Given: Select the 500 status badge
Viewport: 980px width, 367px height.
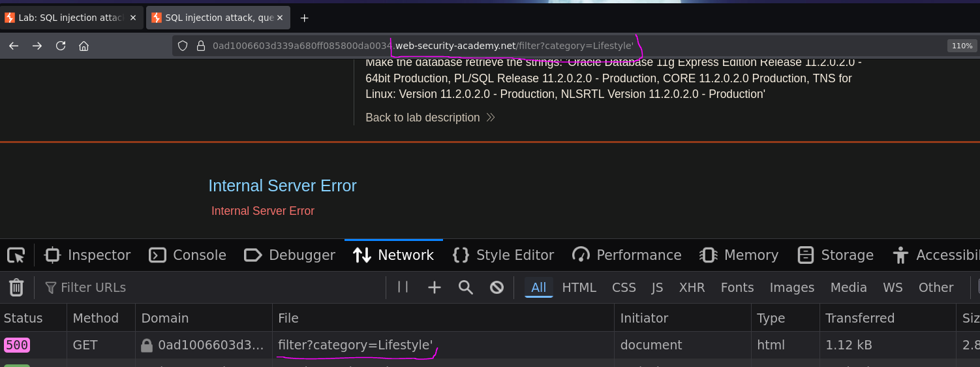Looking at the screenshot, I should [x=17, y=345].
